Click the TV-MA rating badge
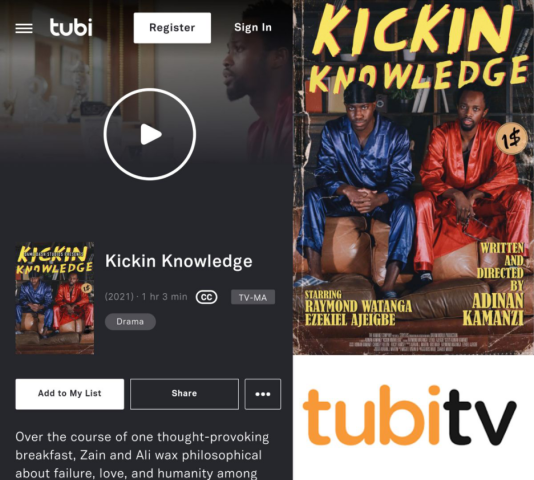This screenshot has width=534, height=480. coord(253,297)
